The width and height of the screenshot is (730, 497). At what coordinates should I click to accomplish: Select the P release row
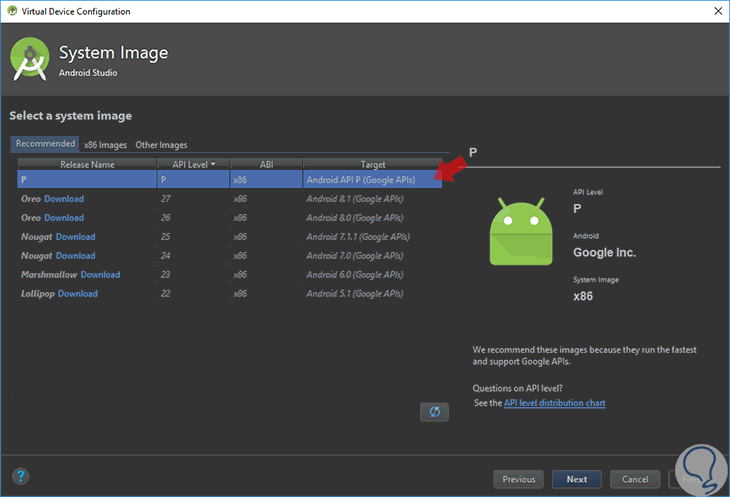click(x=230, y=180)
